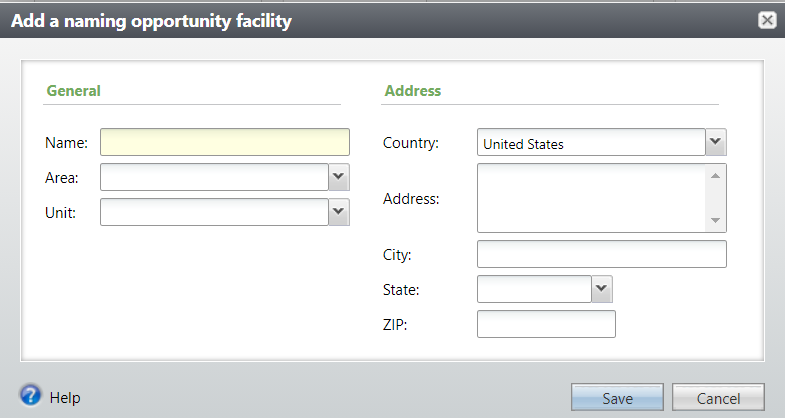
Task: Close the naming opportunity facility dialog
Action: click(767, 20)
